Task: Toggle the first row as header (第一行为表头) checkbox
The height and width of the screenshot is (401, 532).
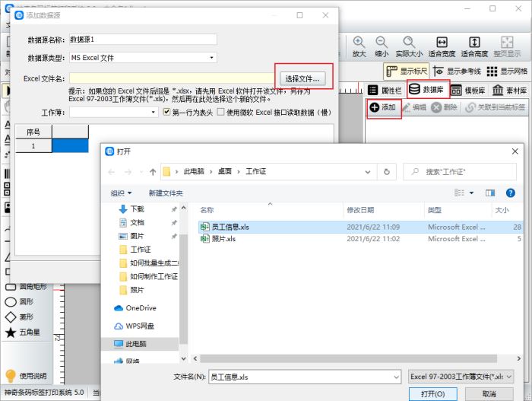Action: pyautogui.click(x=166, y=112)
